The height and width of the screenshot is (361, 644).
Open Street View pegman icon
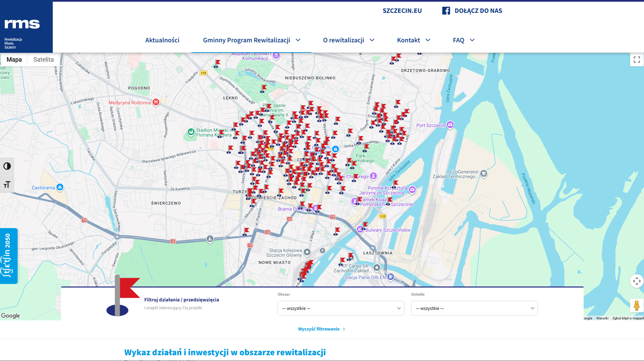pyautogui.click(x=637, y=305)
